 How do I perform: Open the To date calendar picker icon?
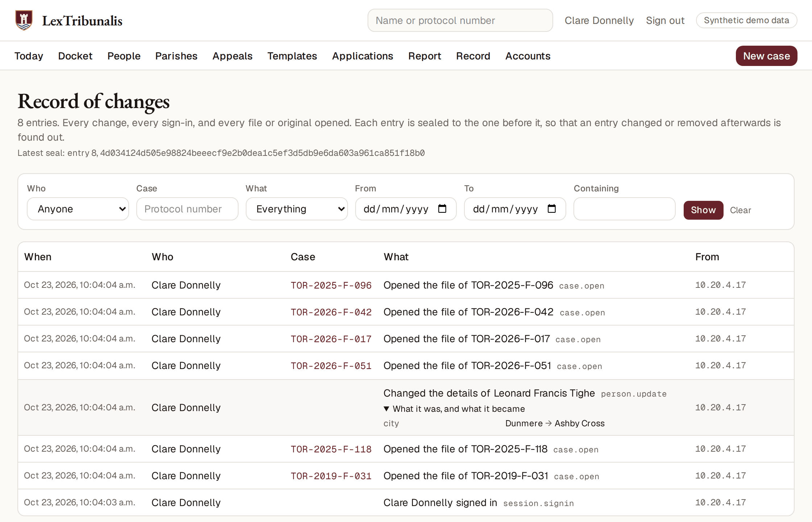[552, 209]
